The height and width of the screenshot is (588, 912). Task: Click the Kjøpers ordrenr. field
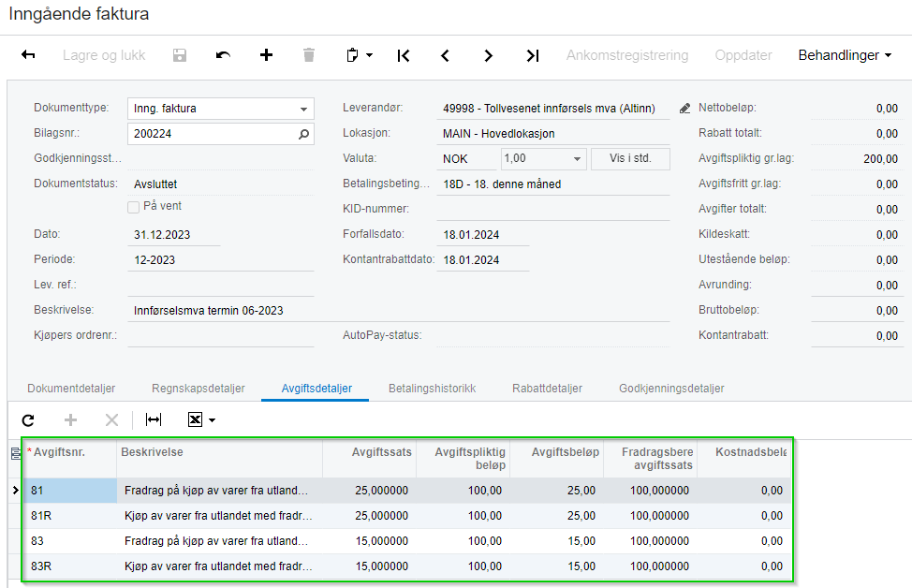tap(220, 336)
